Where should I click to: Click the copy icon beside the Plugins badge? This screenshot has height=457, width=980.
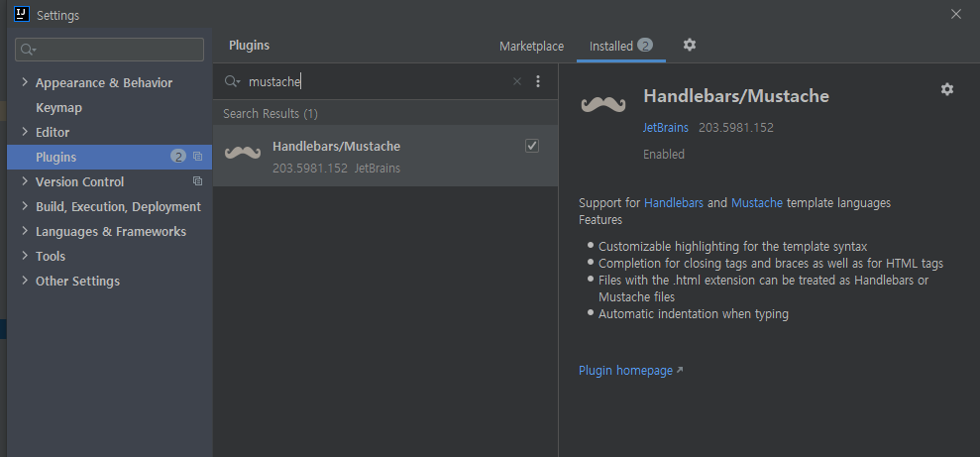[197, 157]
